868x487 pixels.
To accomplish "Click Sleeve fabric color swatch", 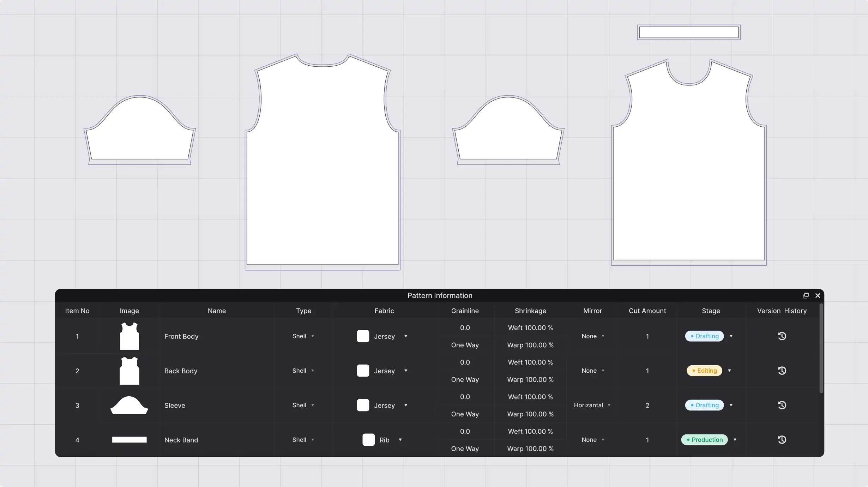I will coord(363,405).
